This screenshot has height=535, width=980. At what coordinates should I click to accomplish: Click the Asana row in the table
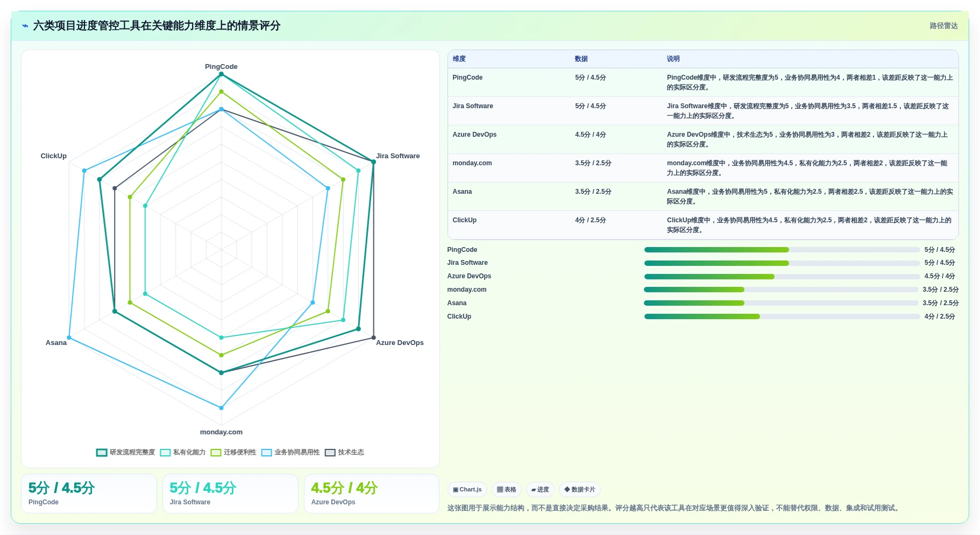pyautogui.click(x=703, y=196)
